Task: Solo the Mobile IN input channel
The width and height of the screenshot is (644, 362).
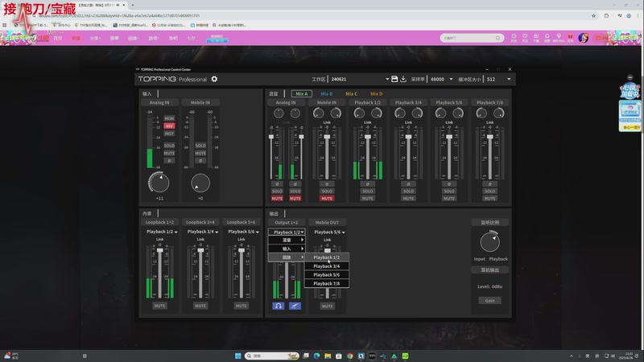Action: (x=200, y=146)
